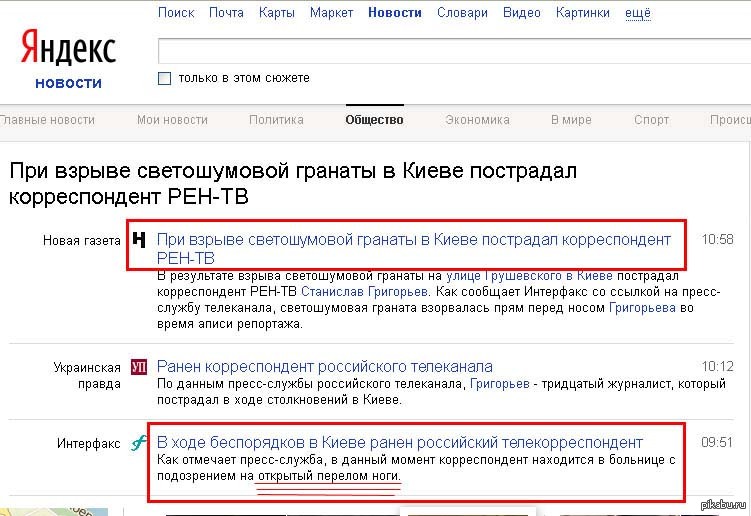Click the Интерфакс source name
Viewport: 751px width, 516px height.
pos(88,444)
